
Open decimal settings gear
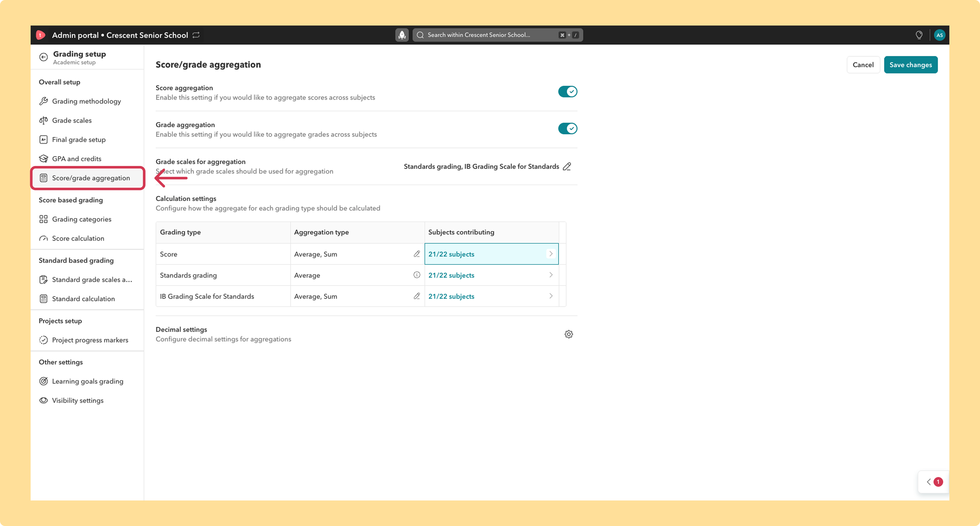click(x=569, y=334)
